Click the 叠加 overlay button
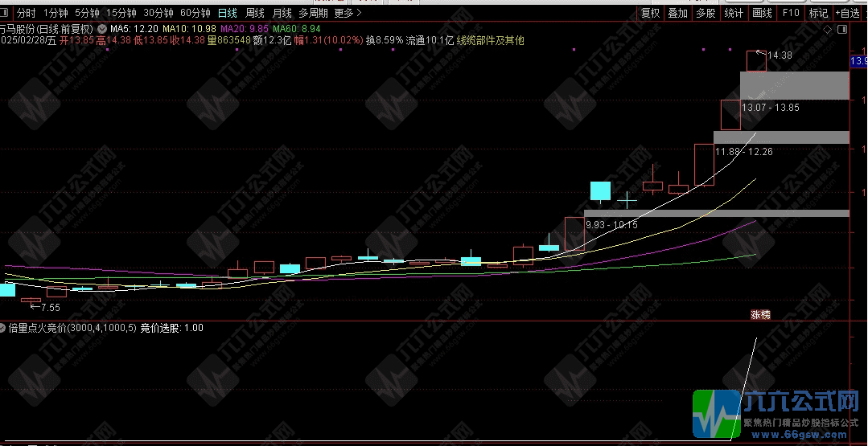The height and width of the screenshot is (446, 868). coord(678,13)
